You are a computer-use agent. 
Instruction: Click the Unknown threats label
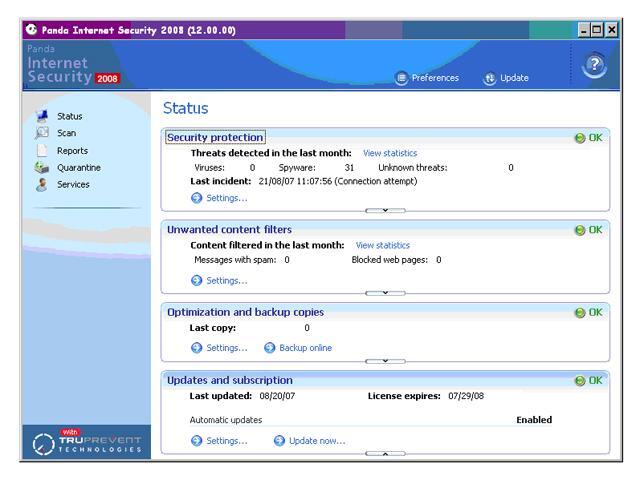point(413,168)
